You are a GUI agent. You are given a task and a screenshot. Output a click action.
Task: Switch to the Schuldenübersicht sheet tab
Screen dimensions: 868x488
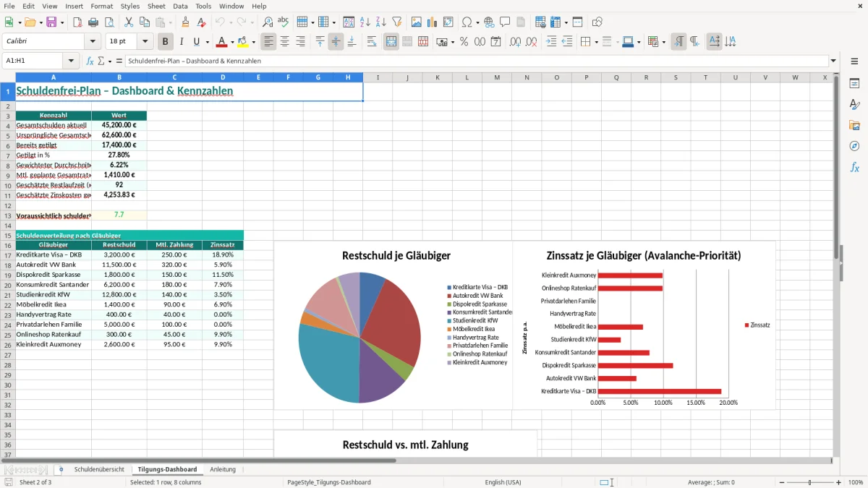pos(98,469)
